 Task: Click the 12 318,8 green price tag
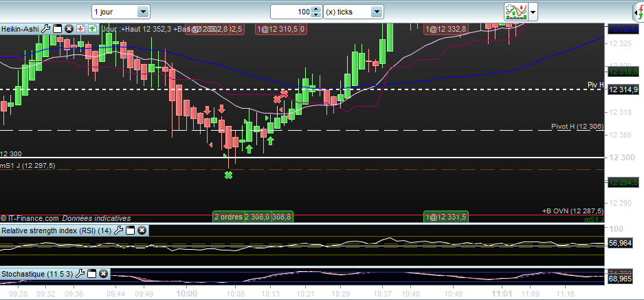[623, 72]
